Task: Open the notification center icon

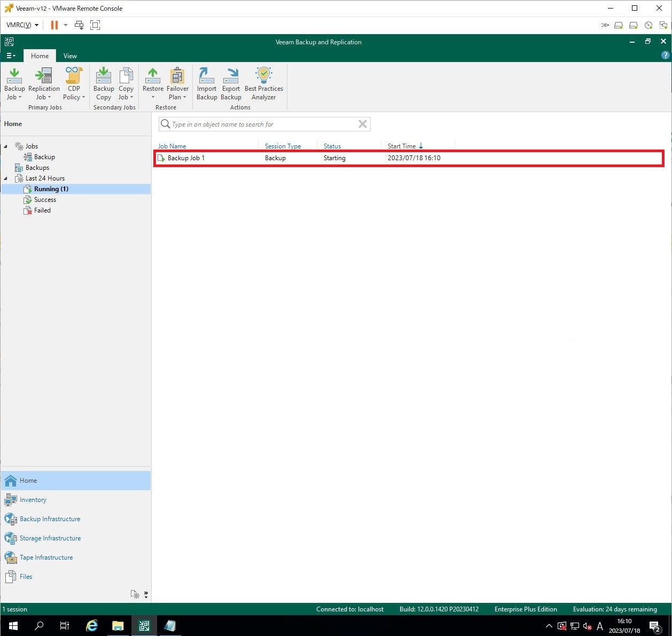Action: click(x=655, y=626)
